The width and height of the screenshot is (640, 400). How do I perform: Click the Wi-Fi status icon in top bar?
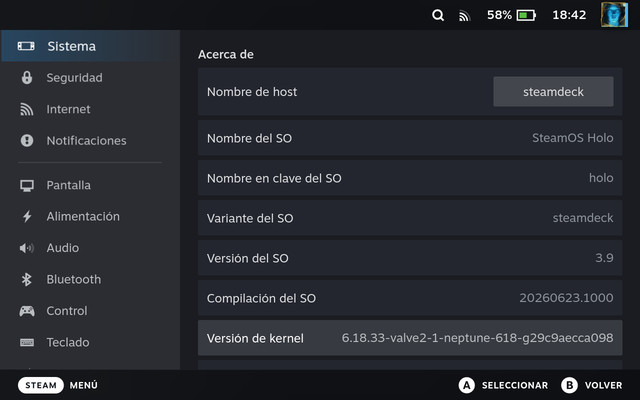[x=464, y=16]
